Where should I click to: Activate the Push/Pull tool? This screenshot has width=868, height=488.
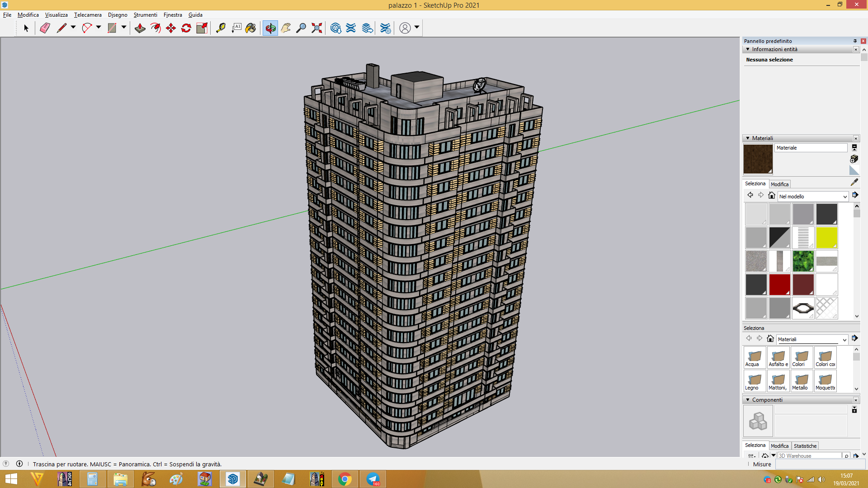(x=140, y=28)
